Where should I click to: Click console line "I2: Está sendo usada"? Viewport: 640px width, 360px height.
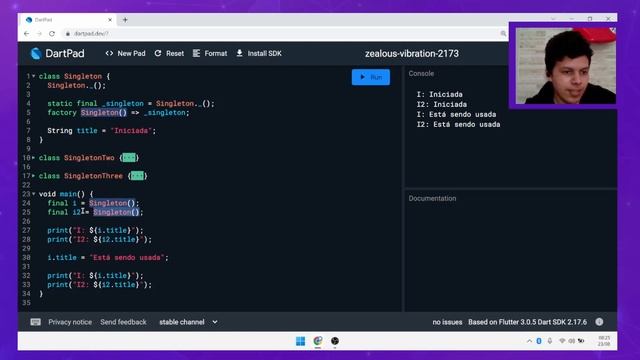pyautogui.click(x=458, y=124)
